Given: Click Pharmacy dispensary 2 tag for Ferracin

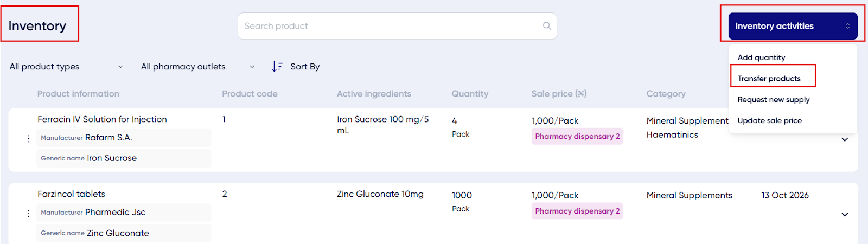Looking at the screenshot, I should 577,136.
